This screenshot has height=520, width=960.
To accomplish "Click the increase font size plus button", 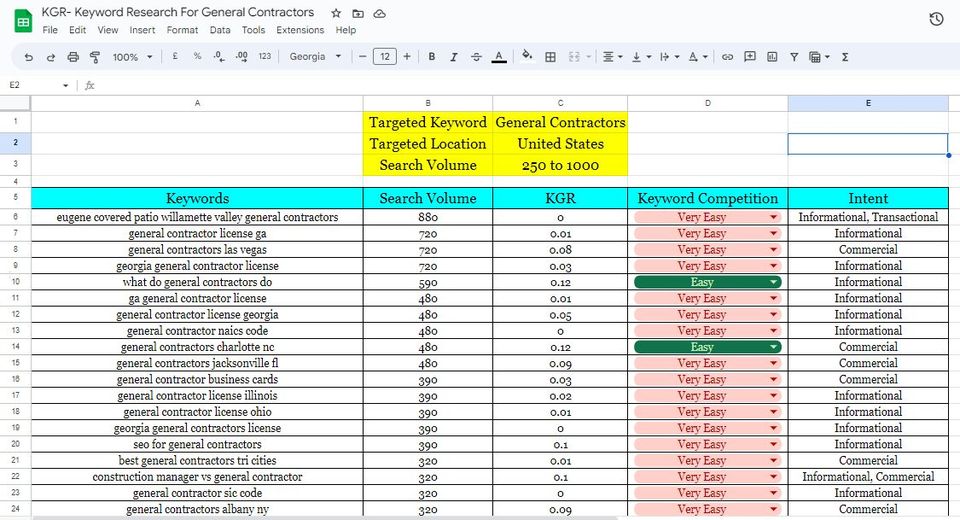I will click(x=407, y=57).
